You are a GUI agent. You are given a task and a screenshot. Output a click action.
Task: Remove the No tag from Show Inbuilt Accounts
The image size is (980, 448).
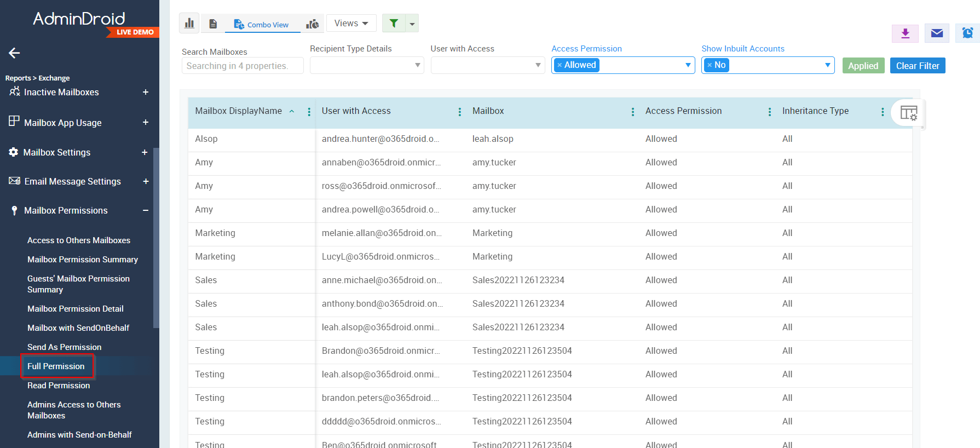point(710,65)
